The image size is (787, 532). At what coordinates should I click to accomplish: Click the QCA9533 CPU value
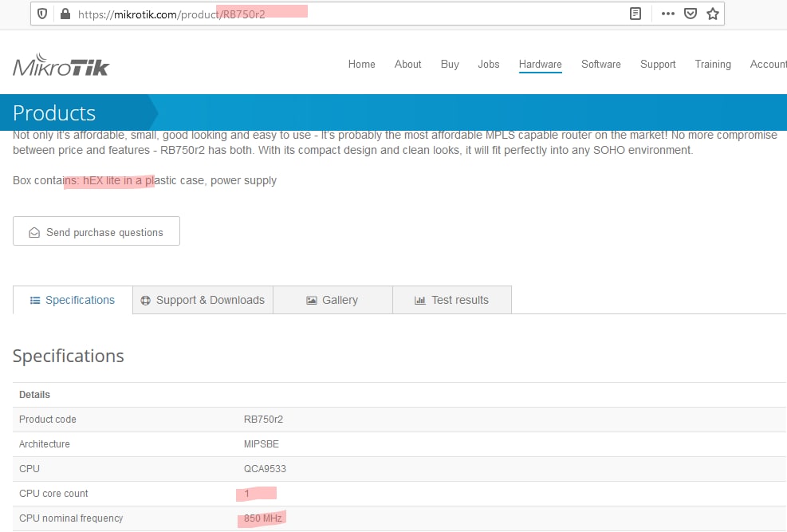pos(265,468)
